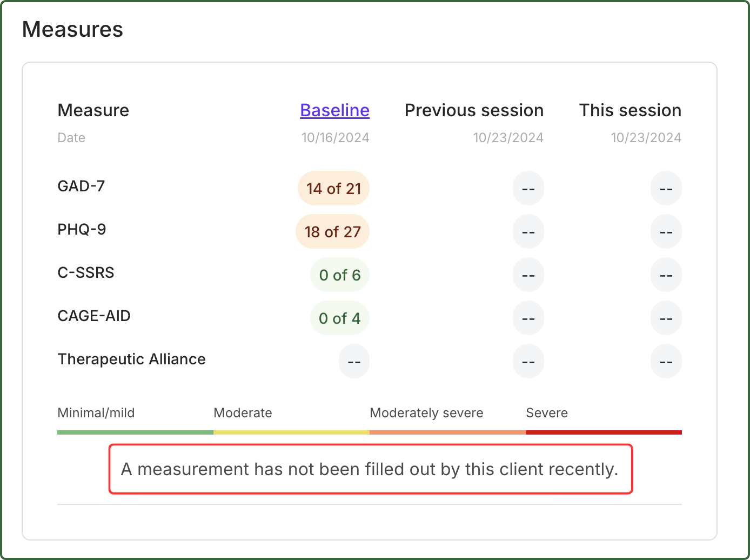Click the Previous session column header

[474, 110]
